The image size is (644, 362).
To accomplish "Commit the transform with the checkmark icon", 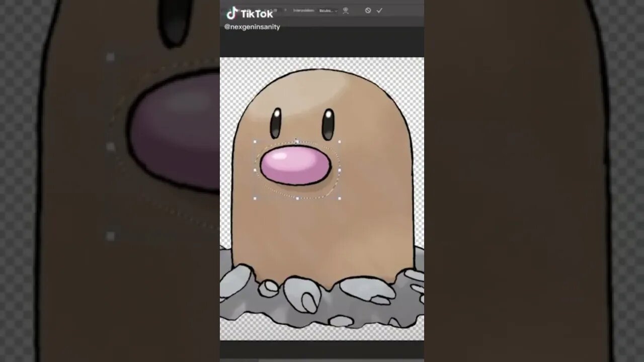I will [379, 11].
